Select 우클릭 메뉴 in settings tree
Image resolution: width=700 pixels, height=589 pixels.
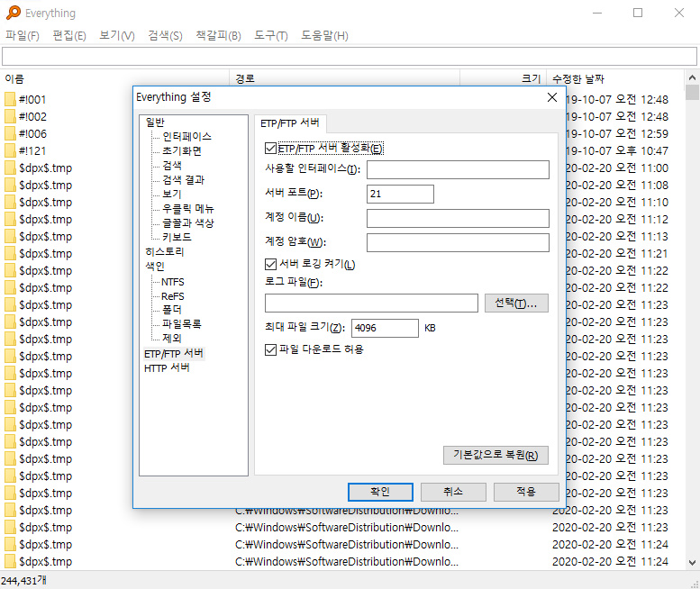coord(188,208)
